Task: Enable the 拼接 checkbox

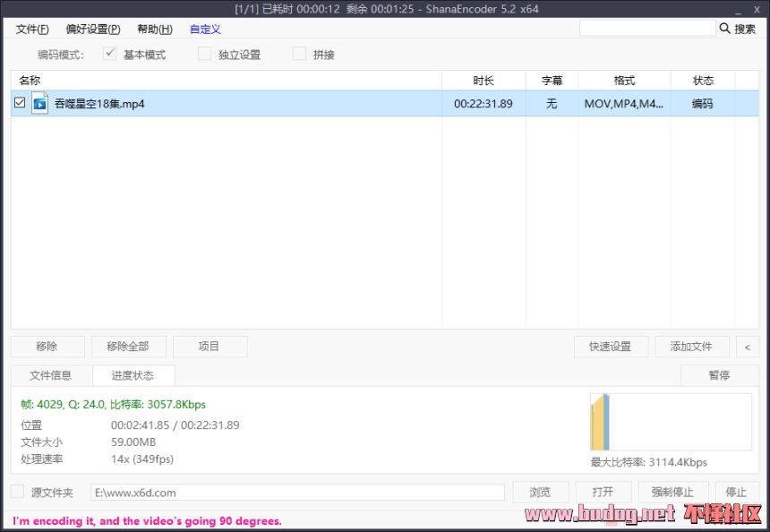Action: tap(300, 54)
